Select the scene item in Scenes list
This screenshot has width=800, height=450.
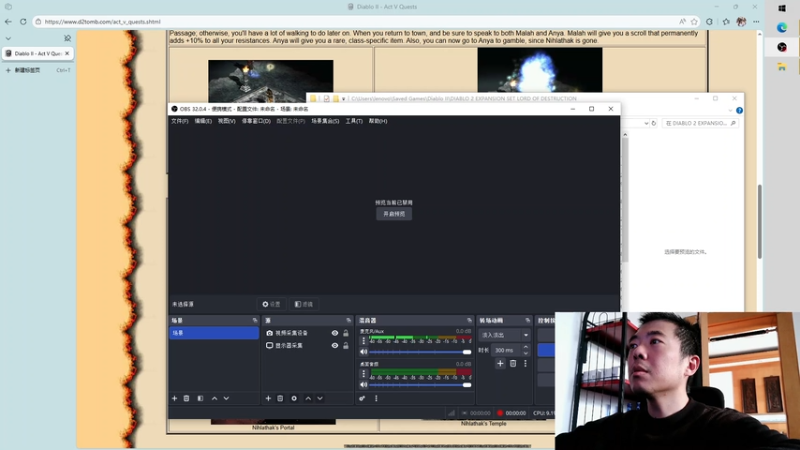click(x=214, y=333)
